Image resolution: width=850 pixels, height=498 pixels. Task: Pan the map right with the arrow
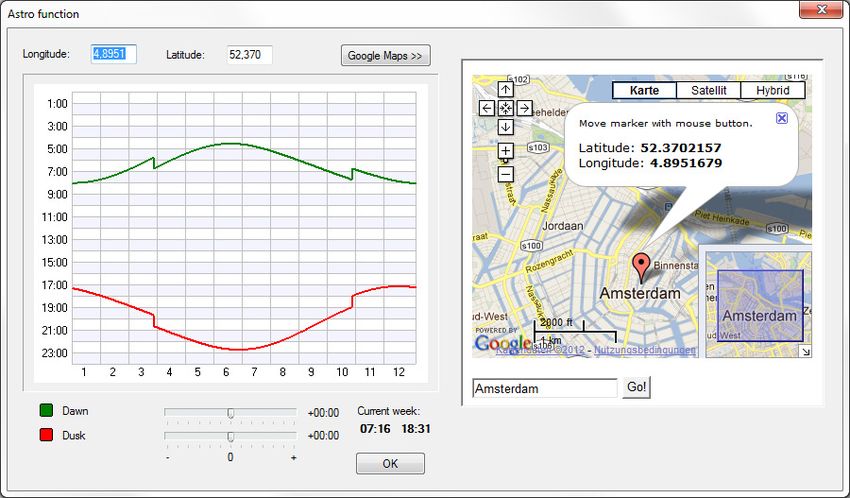tap(524, 108)
